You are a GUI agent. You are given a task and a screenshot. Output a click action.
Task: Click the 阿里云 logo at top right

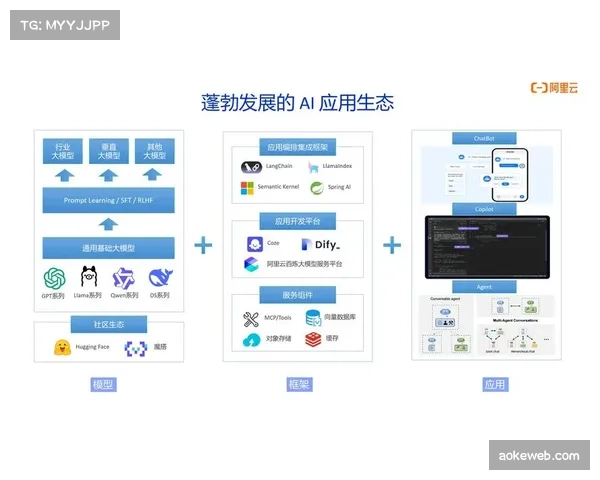pyautogui.click(x=554, y=88)
